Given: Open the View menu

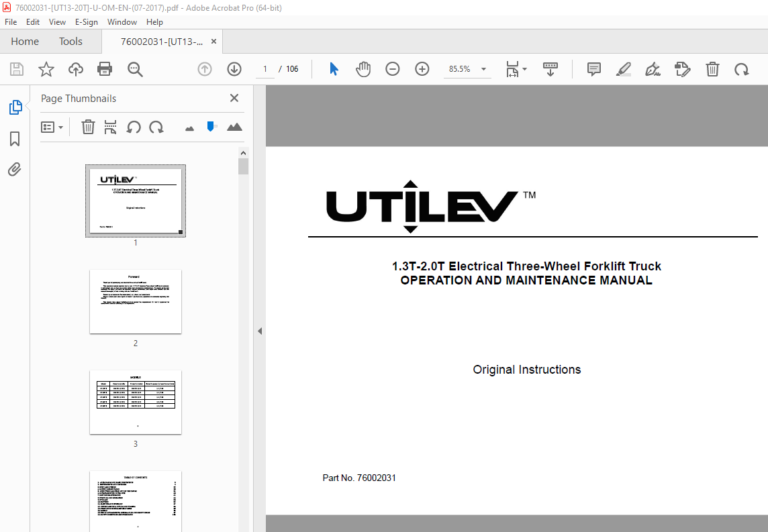Looking at the screenshot, I should click(57, 22).
